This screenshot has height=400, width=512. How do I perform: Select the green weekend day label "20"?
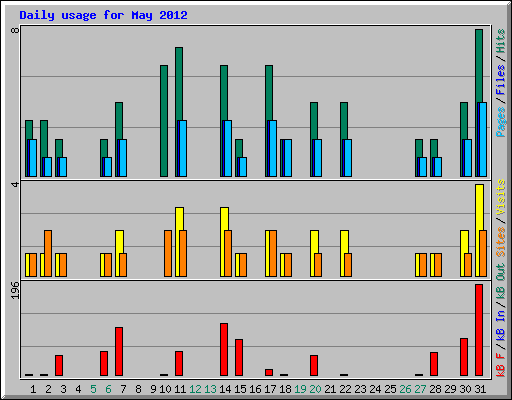coord(315,389)
